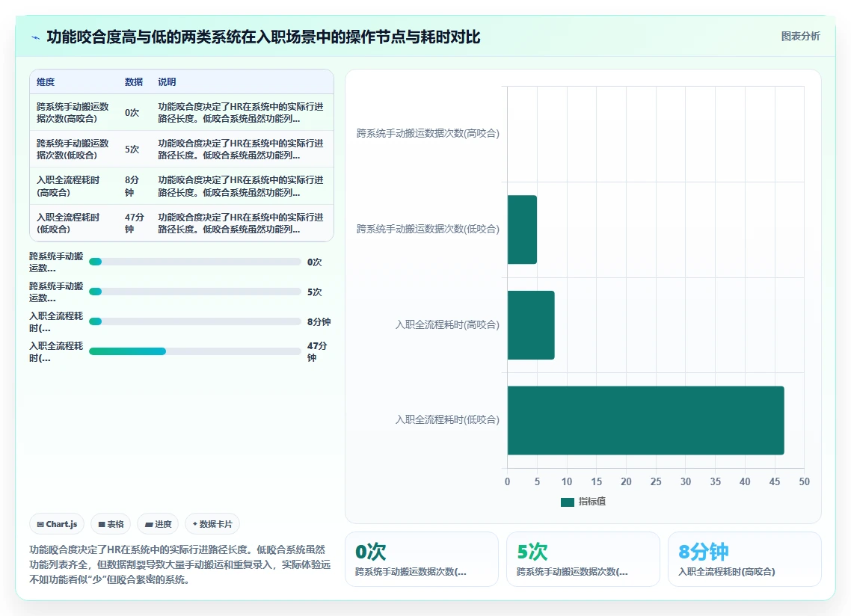Click the 入职全流程耗时(低咬合) chart bar
851x616 pixels.
645,420
